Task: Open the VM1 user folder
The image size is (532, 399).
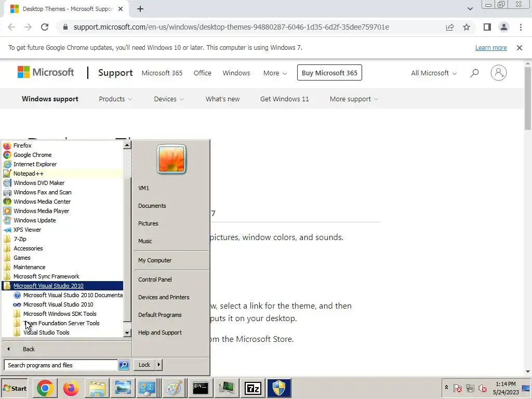Action: [143, 188]
